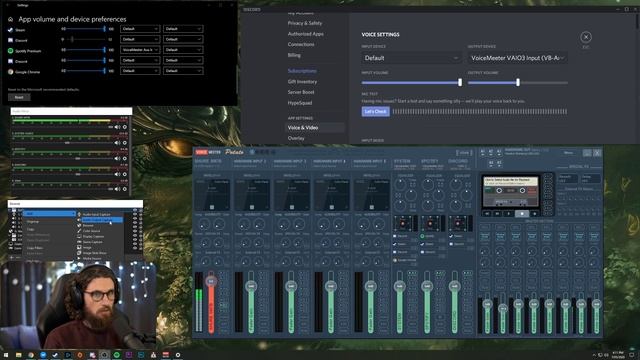The width and height of the screenshot is (640, 360).
Task: Select hardware out A2 device in Voicemeeter
Action: [491, 152]
